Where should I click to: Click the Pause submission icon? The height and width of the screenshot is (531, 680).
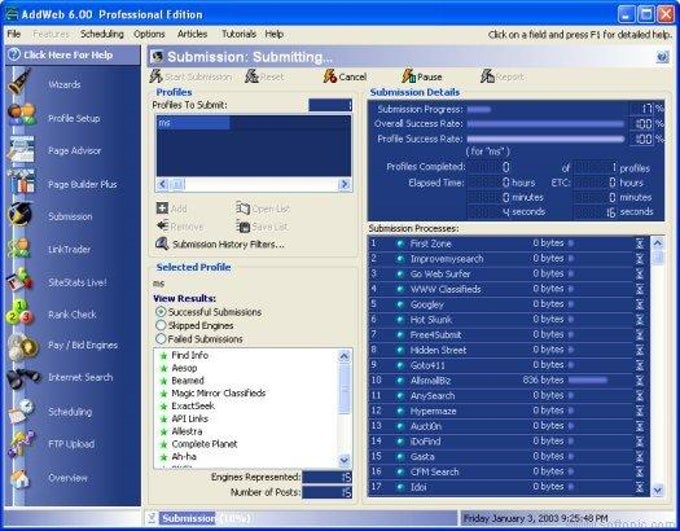408,76
